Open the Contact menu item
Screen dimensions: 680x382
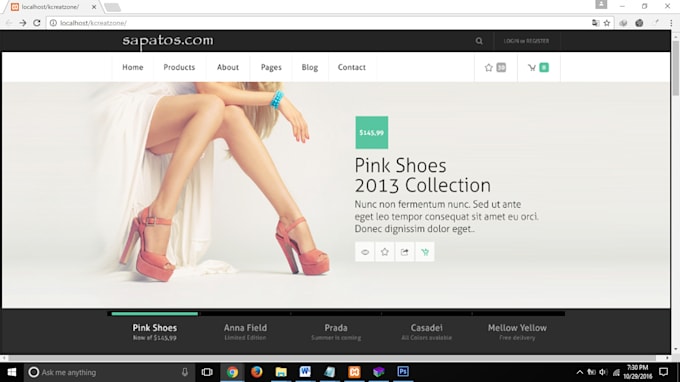click(352, 67)
